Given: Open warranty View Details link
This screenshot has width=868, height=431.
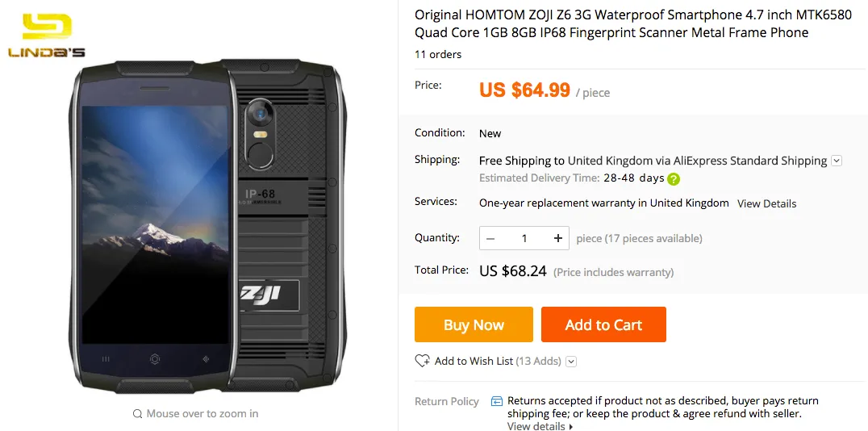Looking at the screenshot, I should 766,203.
